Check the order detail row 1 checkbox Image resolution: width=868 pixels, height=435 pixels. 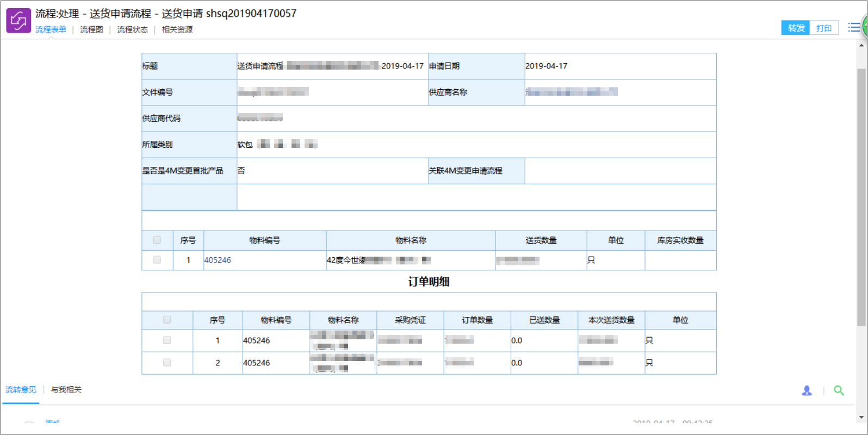[167, 340]
